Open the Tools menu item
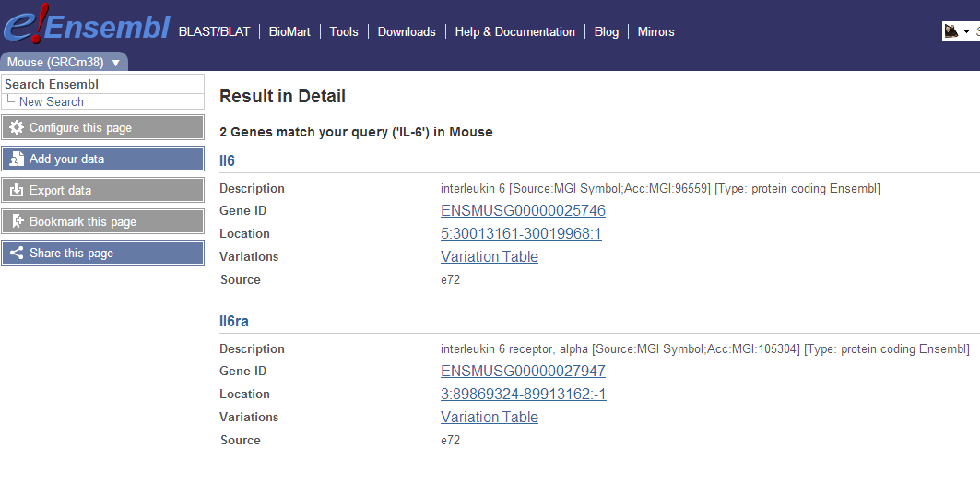The width and height of the screenshot is (980, 484). [x=344, y=31]
